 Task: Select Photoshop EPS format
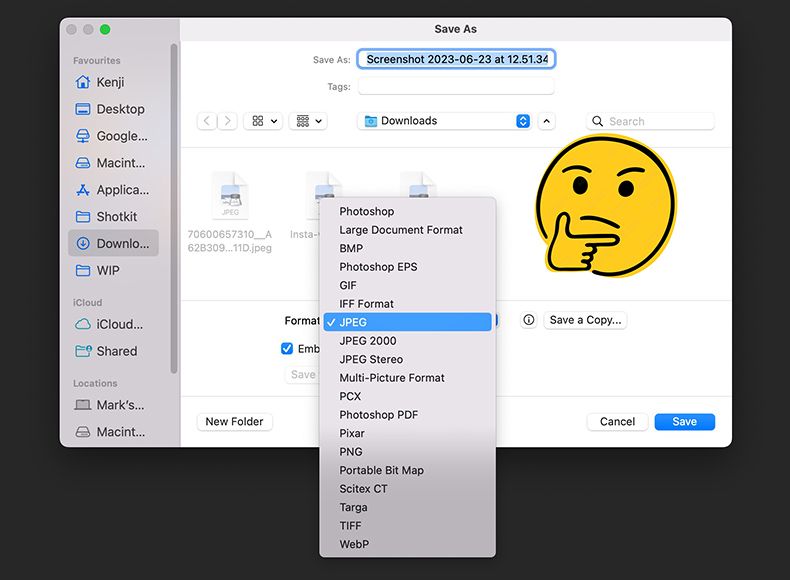[x=407, y=267]
